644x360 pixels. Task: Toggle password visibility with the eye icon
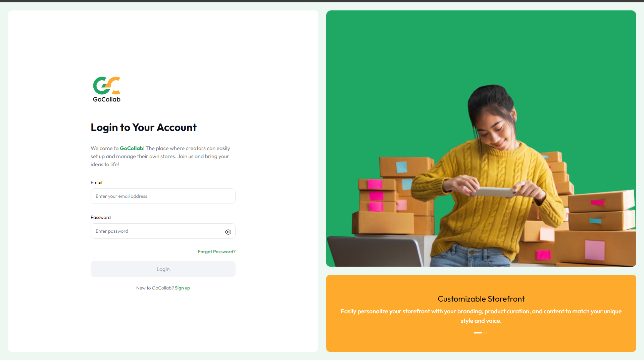tap(228, 232)
